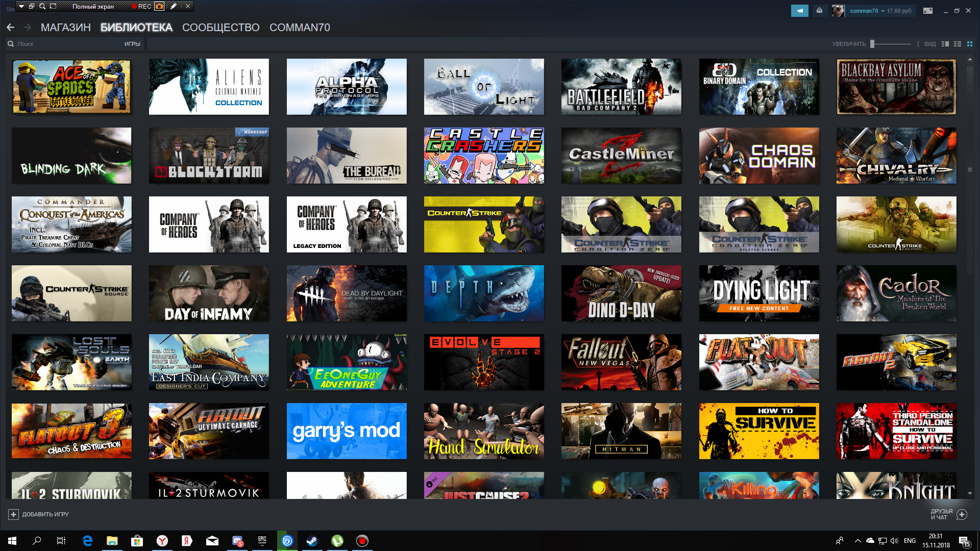Screen dimensions: 980x551
Task: Open ДРУЗЬЯ И ЧАТ friends panel
Action: coord(948,514)
